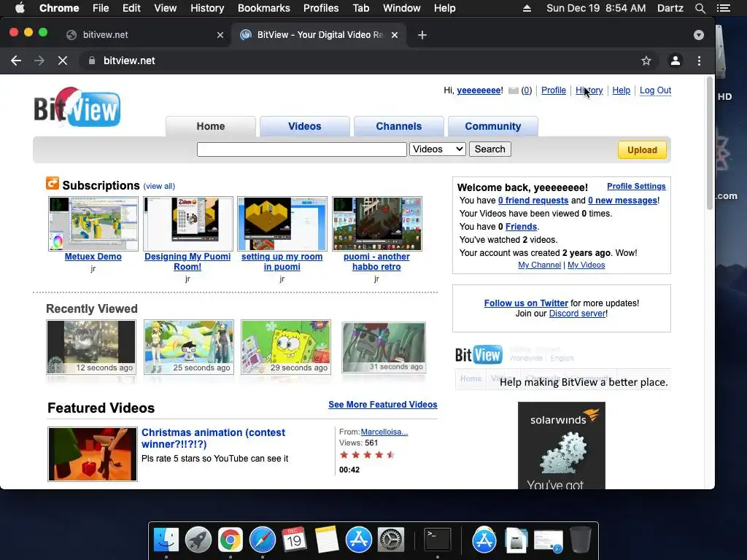The height and width of the screenshot is (560, 747).
Task: Click the Chrome back arrow
Action: [16, 61]
